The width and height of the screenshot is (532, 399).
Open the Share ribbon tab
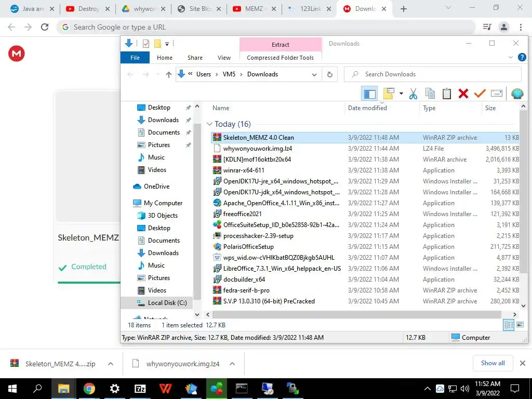point(195,58)
